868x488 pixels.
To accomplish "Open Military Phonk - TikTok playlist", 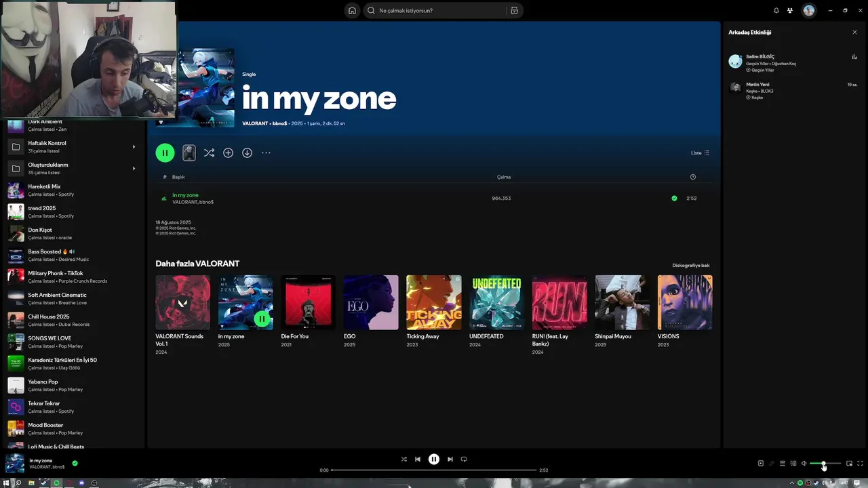I will [x=72, y=277].
